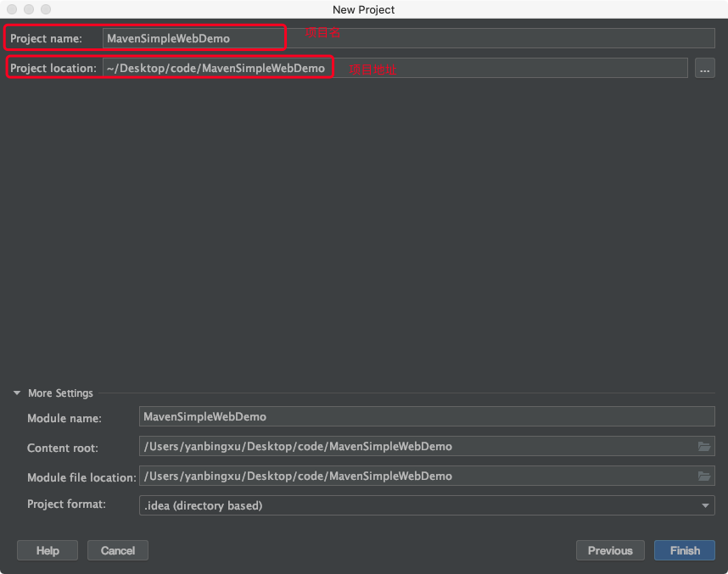728x574 pixels.
Task: Click the Cancel button
Action: tap(117, 550)
